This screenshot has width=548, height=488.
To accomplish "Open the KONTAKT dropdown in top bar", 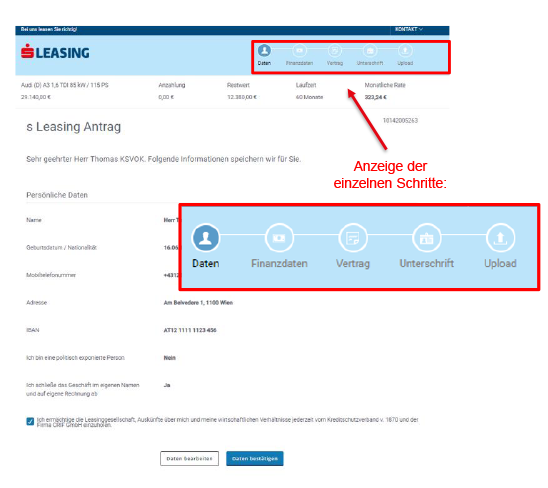I will pos(409,29).
